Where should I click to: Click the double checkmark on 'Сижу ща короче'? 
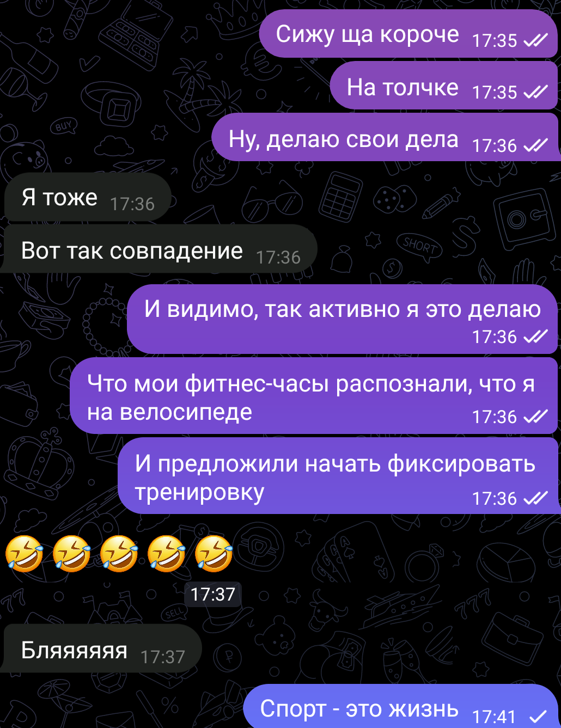click(x=535, y=40)
